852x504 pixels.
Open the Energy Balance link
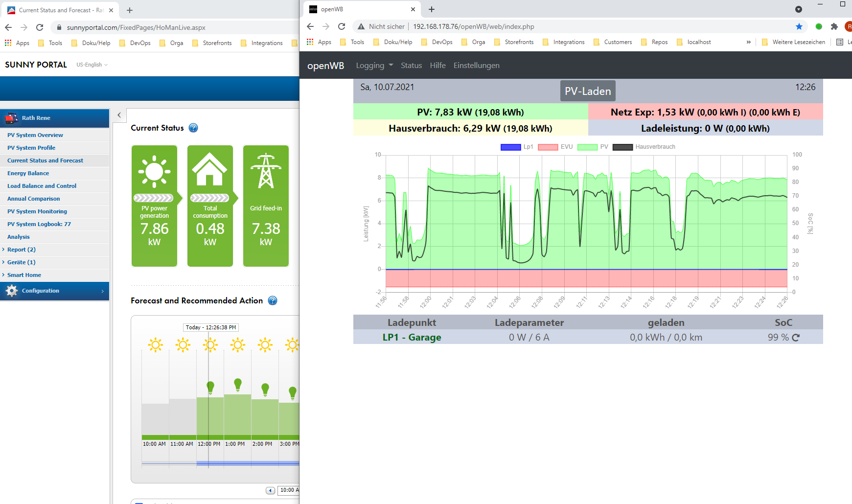coord(28,173)
